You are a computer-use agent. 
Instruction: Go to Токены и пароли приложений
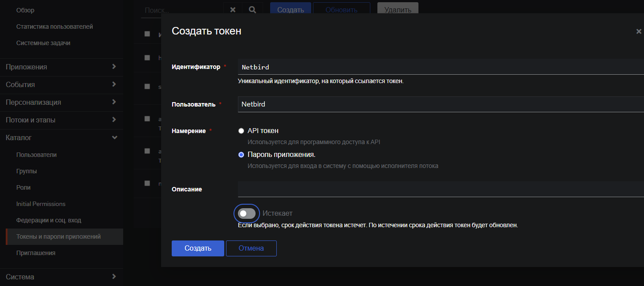coord(58,236)
